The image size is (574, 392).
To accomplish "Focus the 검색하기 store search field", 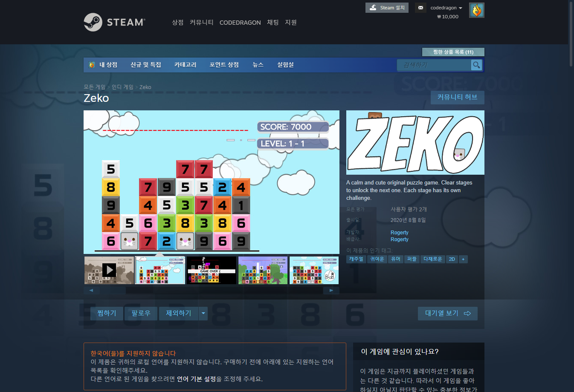I will 434,65.
